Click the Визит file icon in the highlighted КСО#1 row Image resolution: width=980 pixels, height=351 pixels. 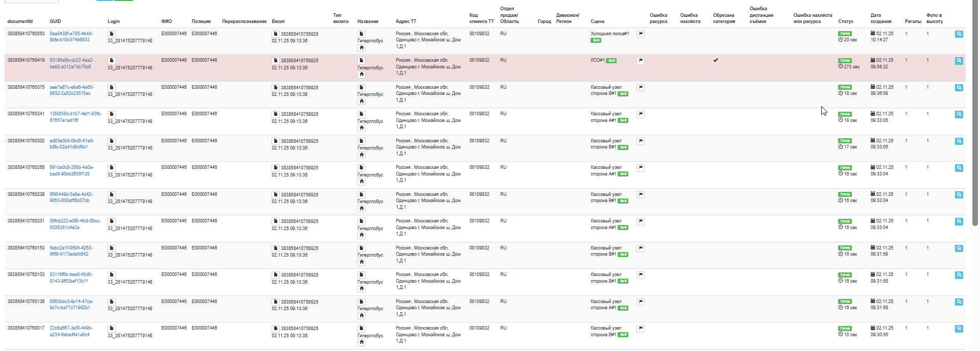tap(276, 61)
